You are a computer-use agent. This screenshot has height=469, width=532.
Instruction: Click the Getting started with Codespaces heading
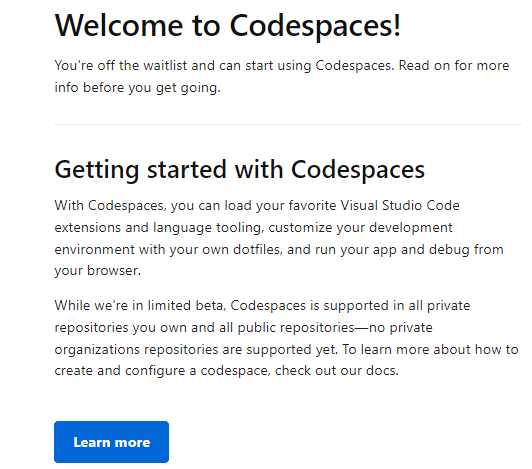coord(240,170)
